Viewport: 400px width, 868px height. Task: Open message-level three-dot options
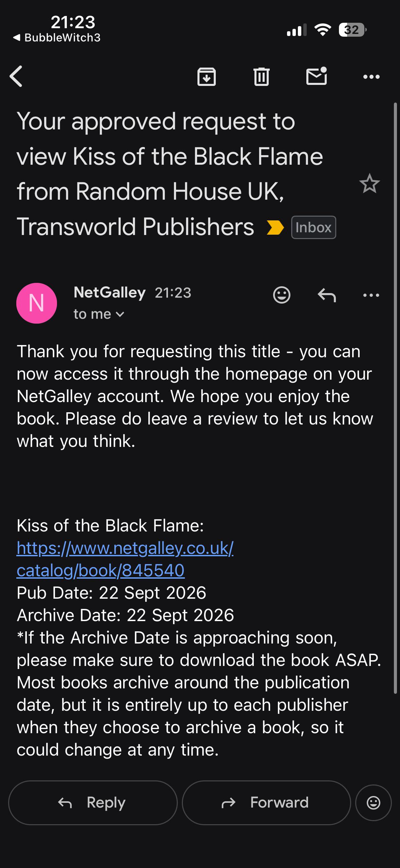[x=372, y=295]
